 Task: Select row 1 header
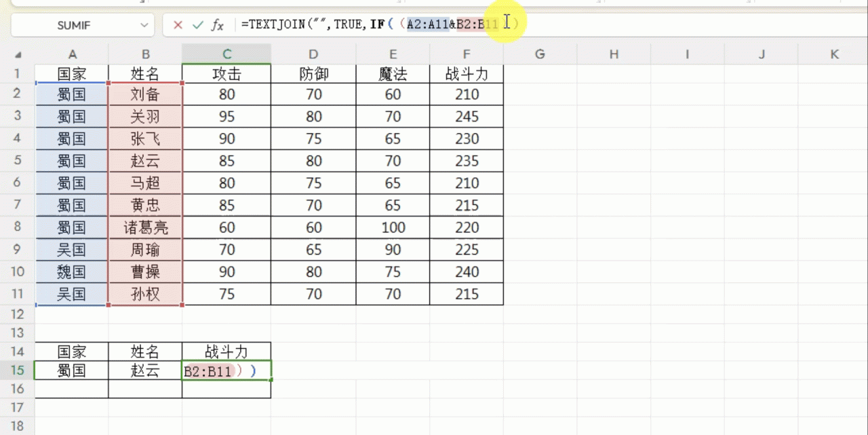click(18, 73)
